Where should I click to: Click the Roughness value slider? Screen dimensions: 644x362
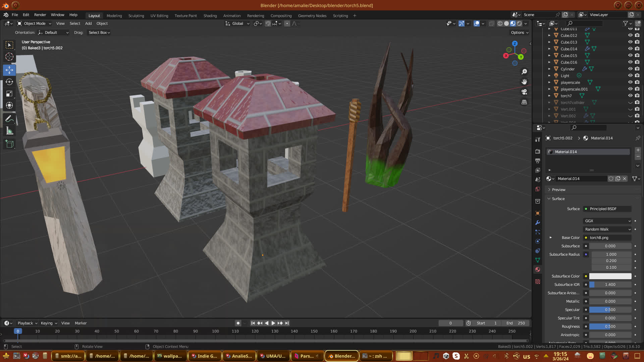[x=610, y=326]
